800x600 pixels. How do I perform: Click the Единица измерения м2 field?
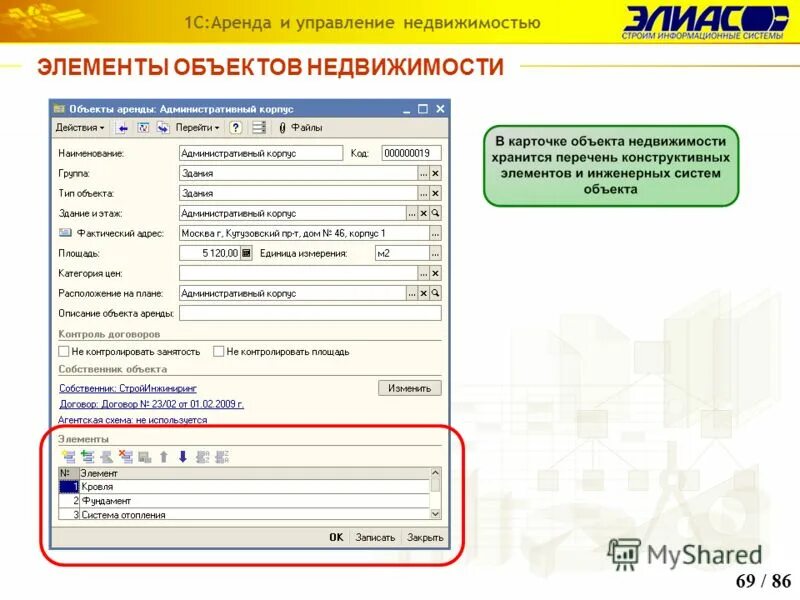pyautogui.click(x=402, y=253)
